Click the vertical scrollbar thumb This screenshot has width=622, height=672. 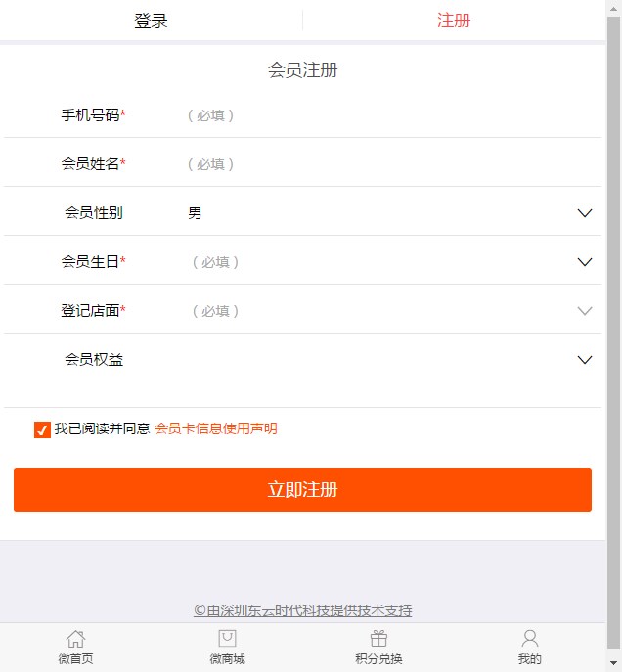pyautogui.click(x=614, y=333)
